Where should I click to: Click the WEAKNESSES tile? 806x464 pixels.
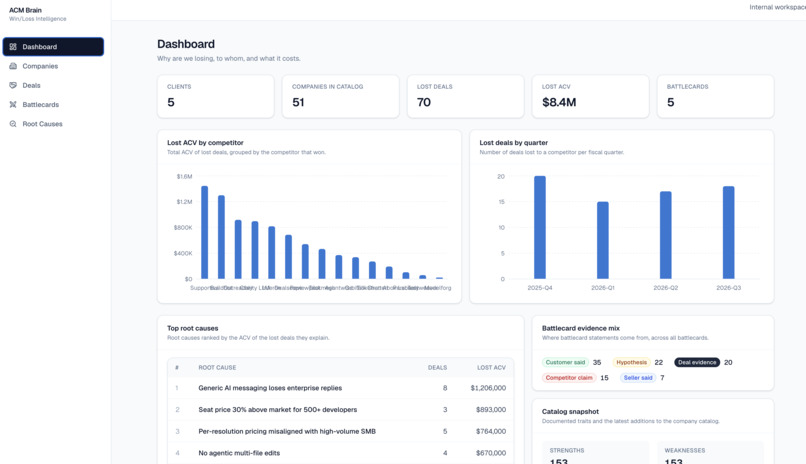(710, 453)
